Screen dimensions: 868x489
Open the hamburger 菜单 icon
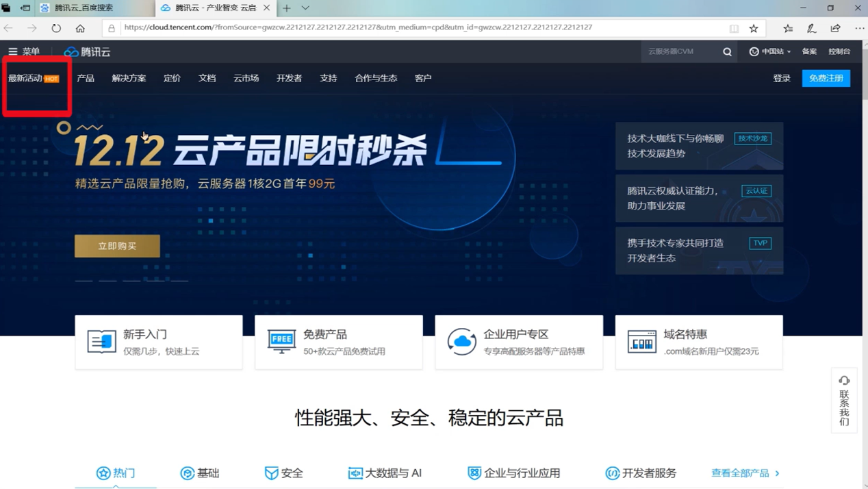[x=12, y=51]
